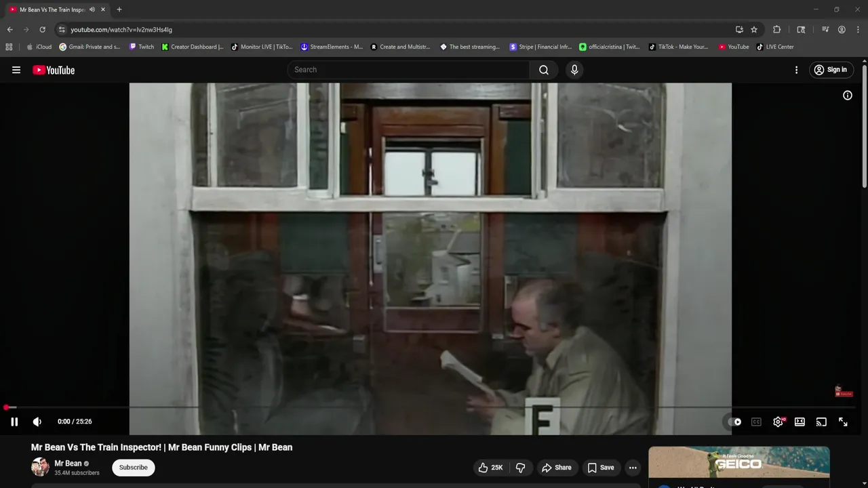This screenshot has height=488, width=868.
Task: Open the Creator Dashboard bookmark
Action: click(x=193, y=47)
